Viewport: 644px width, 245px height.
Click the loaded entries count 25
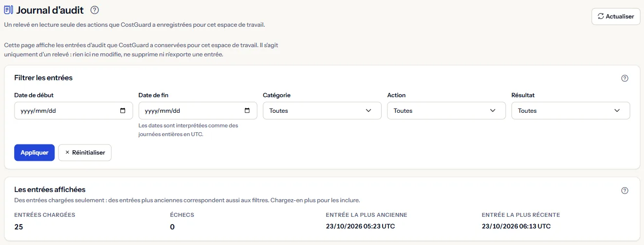click(x=19, y=227)
